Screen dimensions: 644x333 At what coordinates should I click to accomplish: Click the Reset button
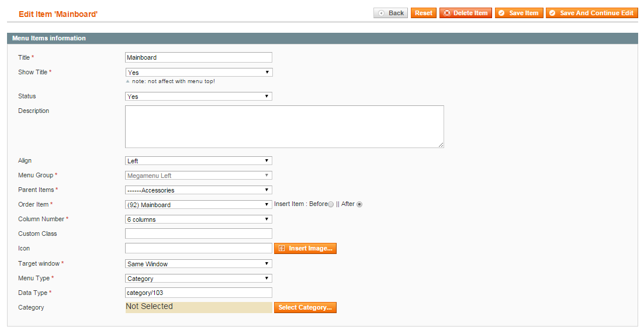(x=424, y=13)
